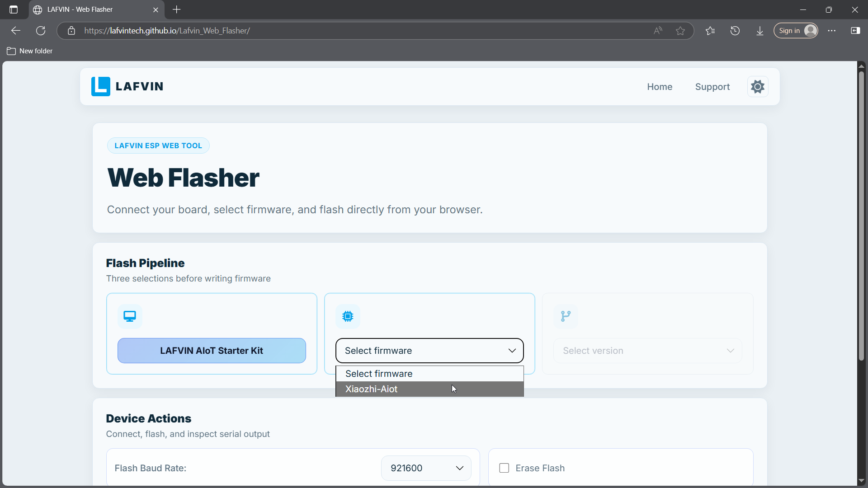Toggle the browser sidebar pane
868x488 pixels.
point(855,31)
